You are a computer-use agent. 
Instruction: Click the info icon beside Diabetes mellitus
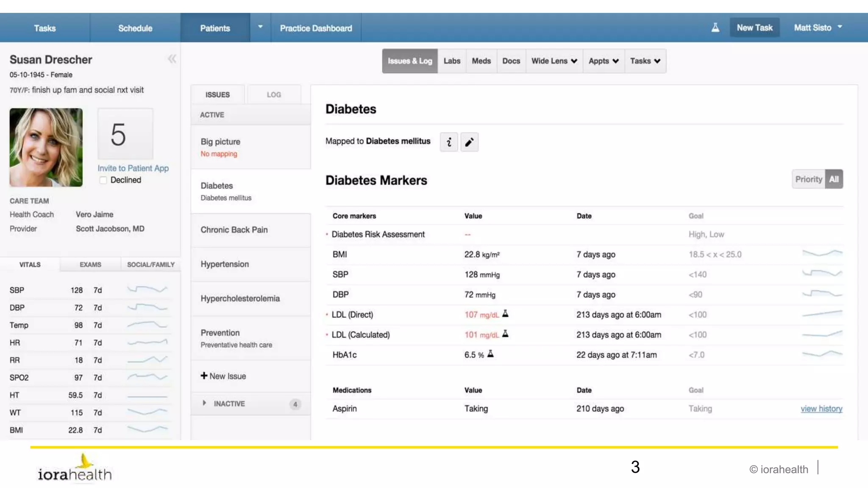449,142
